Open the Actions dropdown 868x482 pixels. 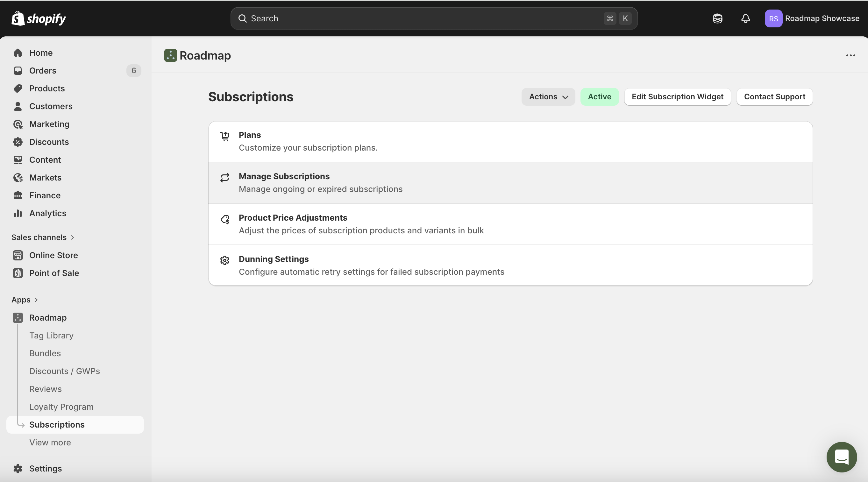click(x=548, y=97)
